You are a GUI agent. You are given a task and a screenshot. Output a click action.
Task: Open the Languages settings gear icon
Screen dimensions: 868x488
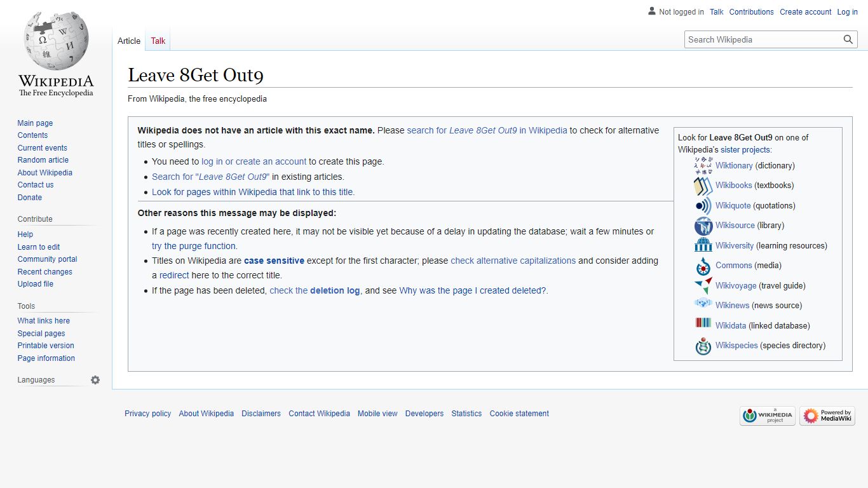click(x=95, y=380)
